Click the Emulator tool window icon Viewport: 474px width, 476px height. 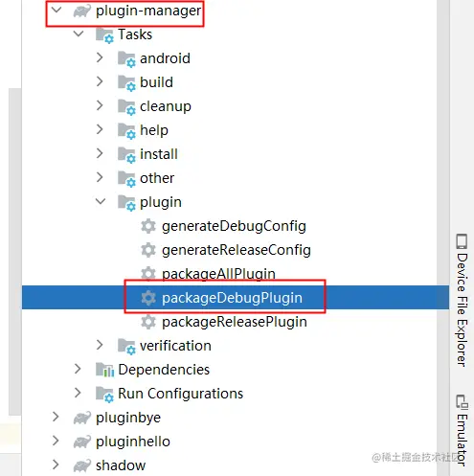coord(462,402)
